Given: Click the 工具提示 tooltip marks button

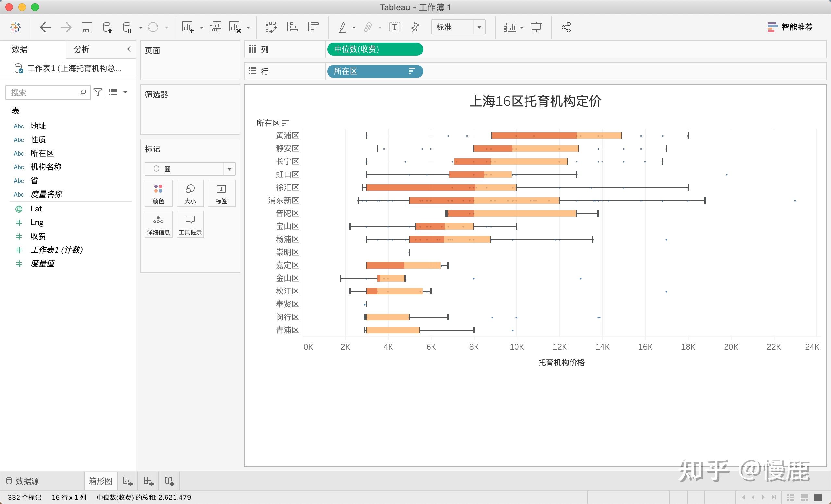Looking at the screenshot, I should pyautogui.click(x=190, y=224).
